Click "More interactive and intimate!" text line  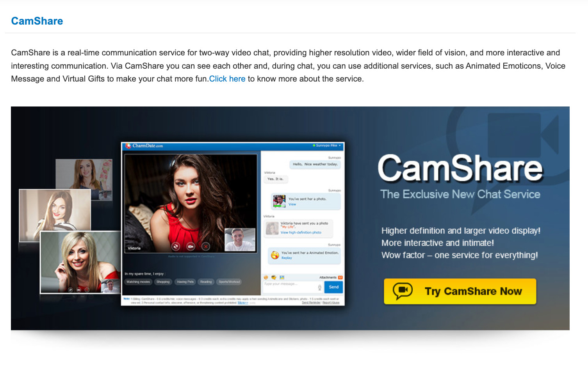tap(438, 243)
